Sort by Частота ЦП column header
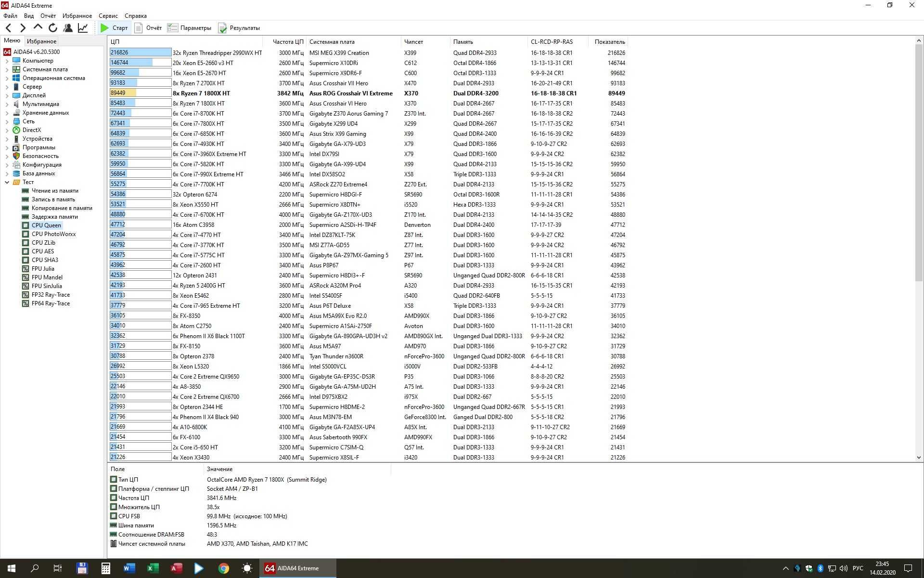 click(x=284, y=42)
